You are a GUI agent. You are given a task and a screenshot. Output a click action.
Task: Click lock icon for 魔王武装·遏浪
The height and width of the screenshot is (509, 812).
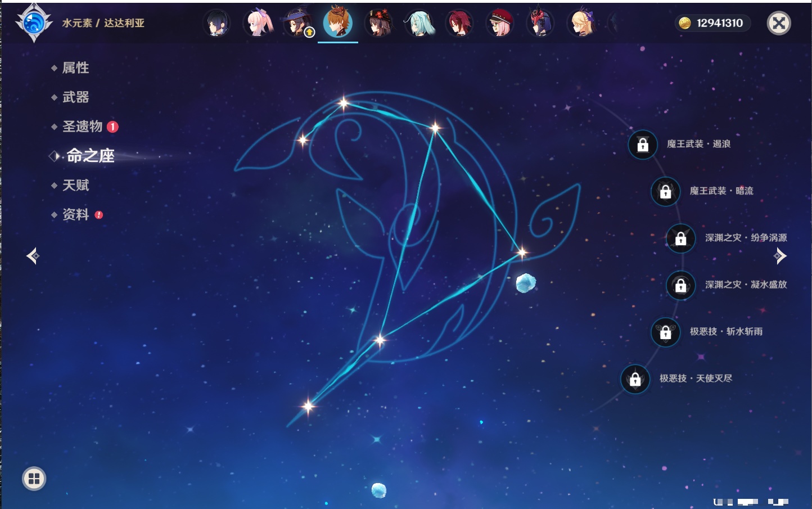[x=643, y=145]
